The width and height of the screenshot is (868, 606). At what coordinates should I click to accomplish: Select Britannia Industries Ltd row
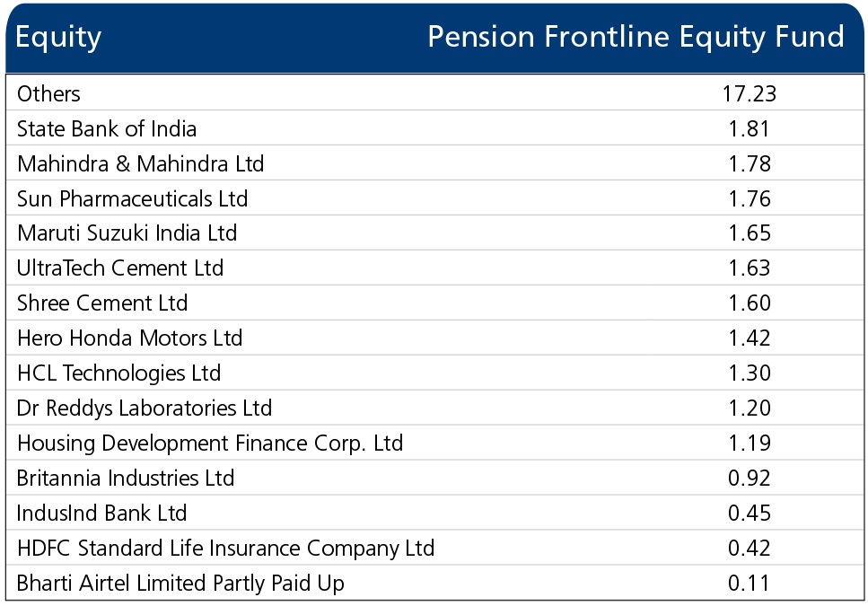coord(435,477)
